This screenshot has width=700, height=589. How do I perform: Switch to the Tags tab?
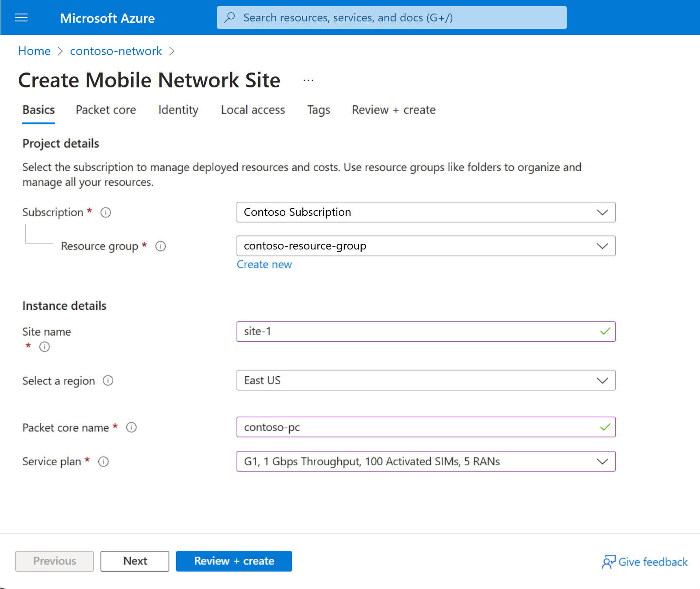coord(318,110)
